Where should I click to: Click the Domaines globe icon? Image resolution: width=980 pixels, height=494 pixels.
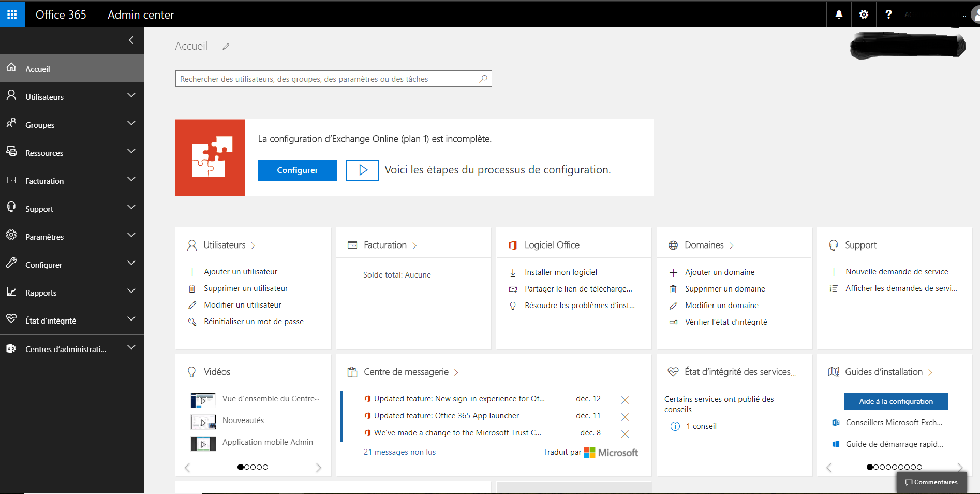pyautogui.click(x=673, y=245)
